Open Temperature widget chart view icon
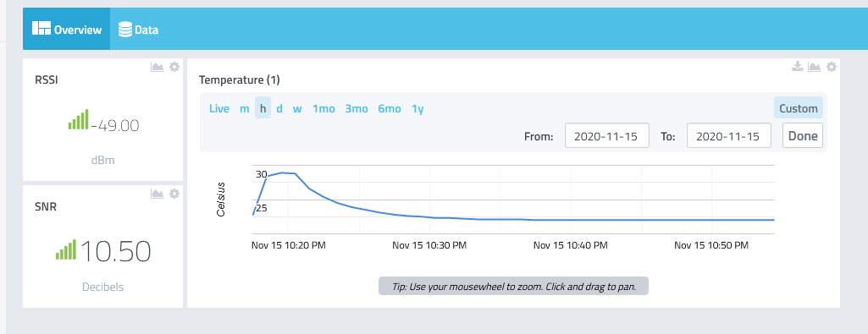 point(815,67)
